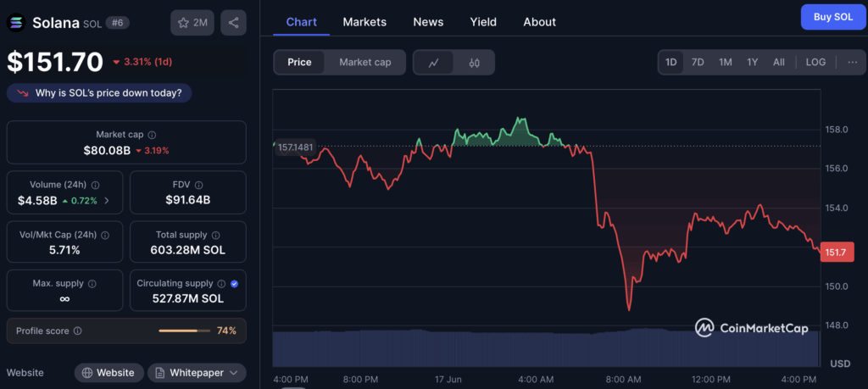Screen dimensions: 868x389
Task: Click the downtrend arrow in price-down question
Action: tap(23, 93)
